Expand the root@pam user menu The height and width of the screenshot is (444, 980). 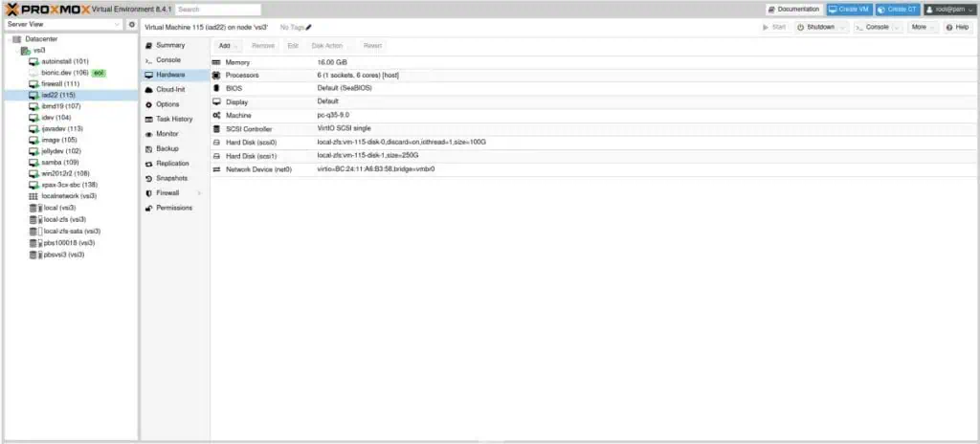[970, 9]
